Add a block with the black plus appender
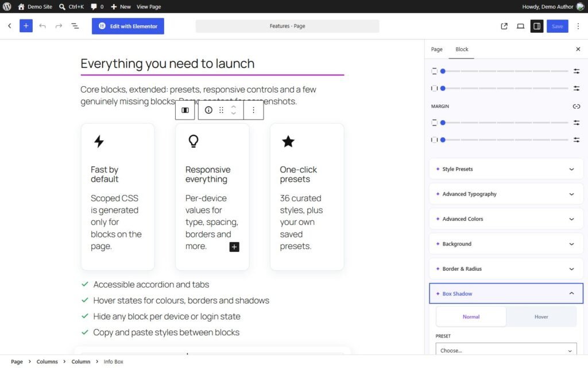 coord(234,247)
